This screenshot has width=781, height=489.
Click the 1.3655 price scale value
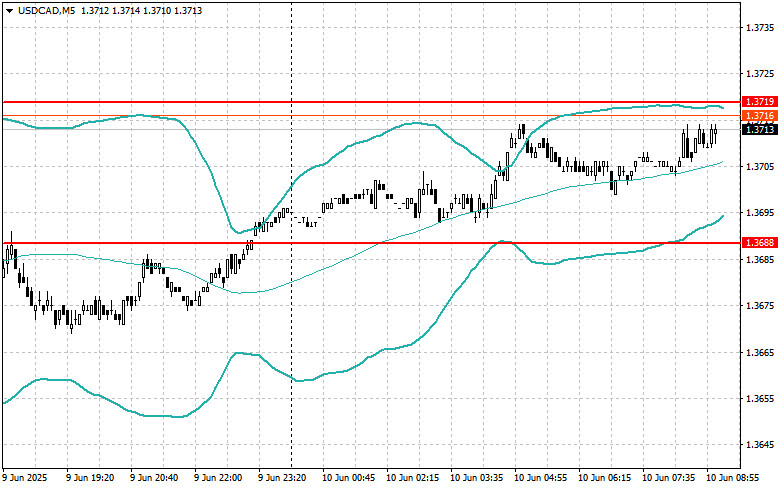pyautogui.click(x=761, y=399)
